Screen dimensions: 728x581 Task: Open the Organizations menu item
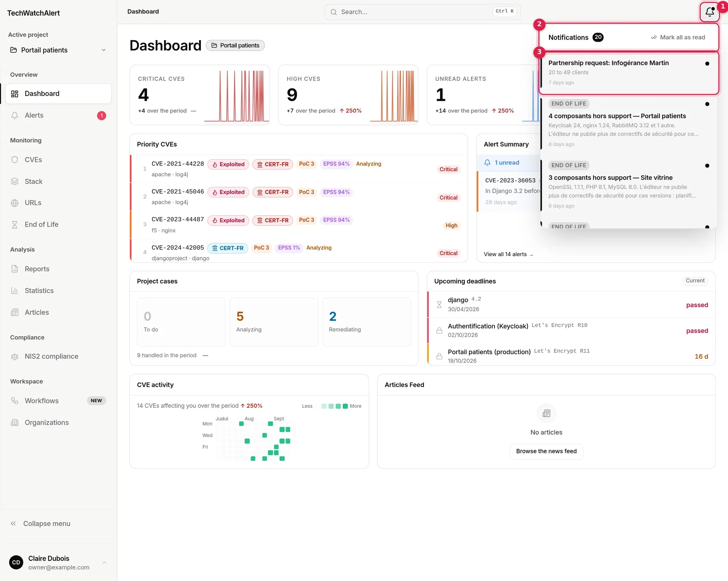click(58, 423)
